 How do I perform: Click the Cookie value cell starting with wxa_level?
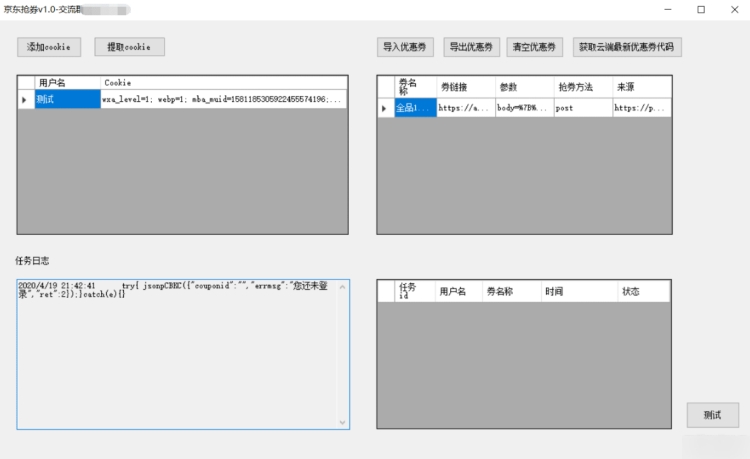click(222, 100)
